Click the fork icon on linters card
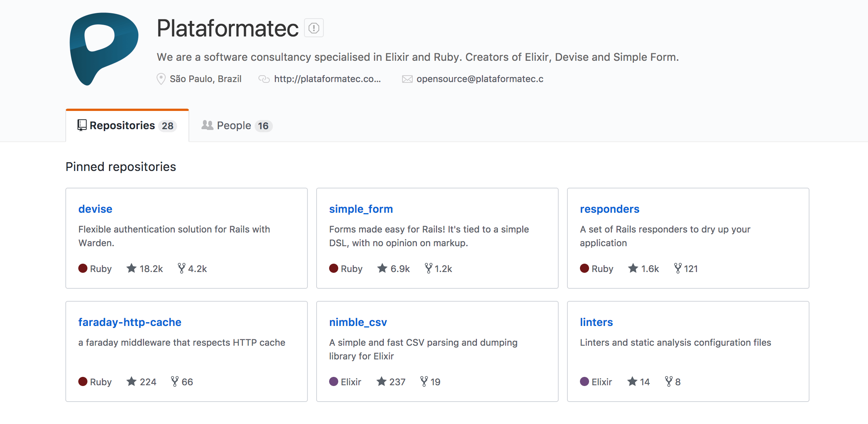 click(x=669, y=381)
